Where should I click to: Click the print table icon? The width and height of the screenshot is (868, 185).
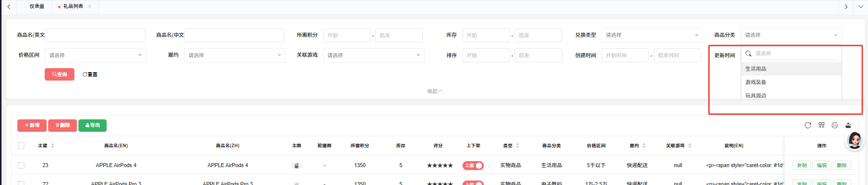point(835,125)
